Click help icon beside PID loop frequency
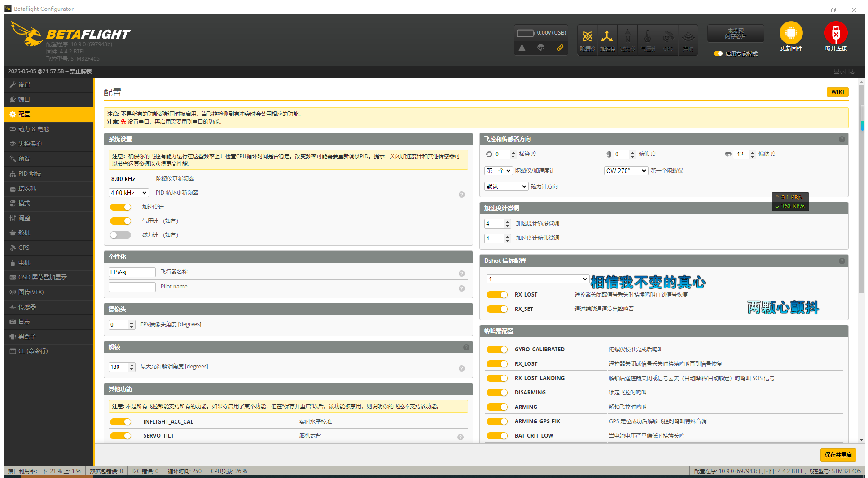The height and width of the screenshot is (478, 868). [x=461, y=195]
